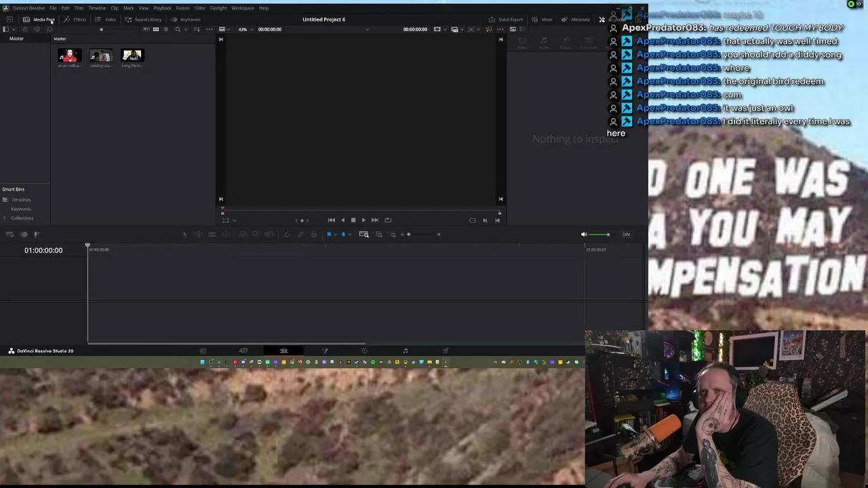Viewport: 868px width, 488px height.
Task: Switch to the Fairlight page
Action: [x=405, y=351]
